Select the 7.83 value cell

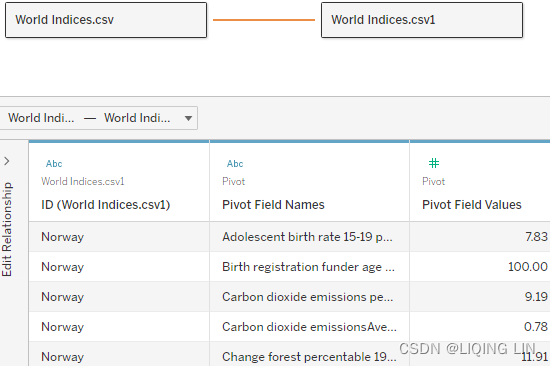(480, 237)
